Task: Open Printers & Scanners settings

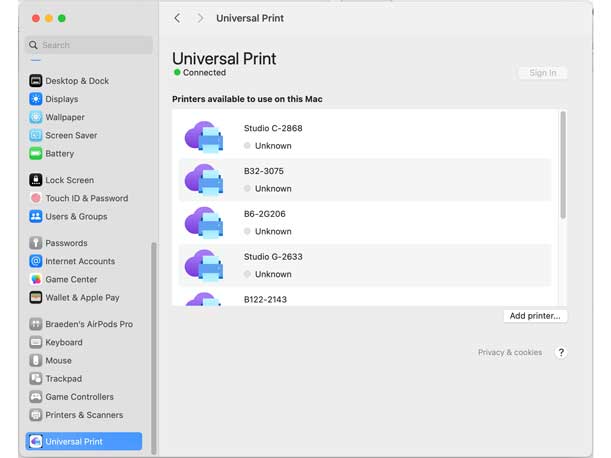Action: (83, 415)
